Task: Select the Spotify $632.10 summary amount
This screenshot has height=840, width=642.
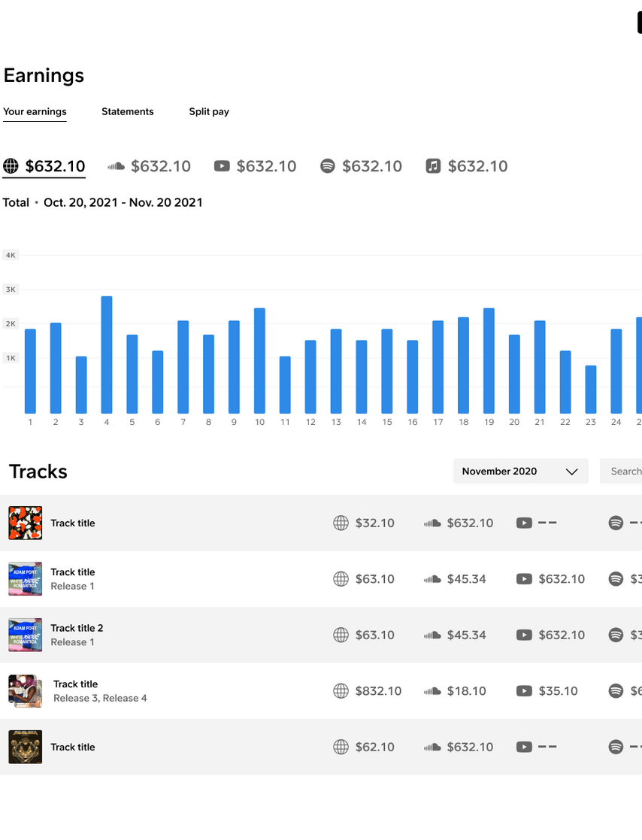Action: tap(372, 166)
